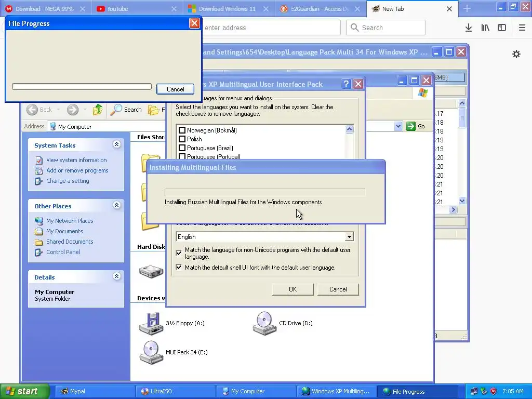Check Portuguese (Portugal) checkbox
Viewport: 532px width, 399px height.
pos(182,156)
